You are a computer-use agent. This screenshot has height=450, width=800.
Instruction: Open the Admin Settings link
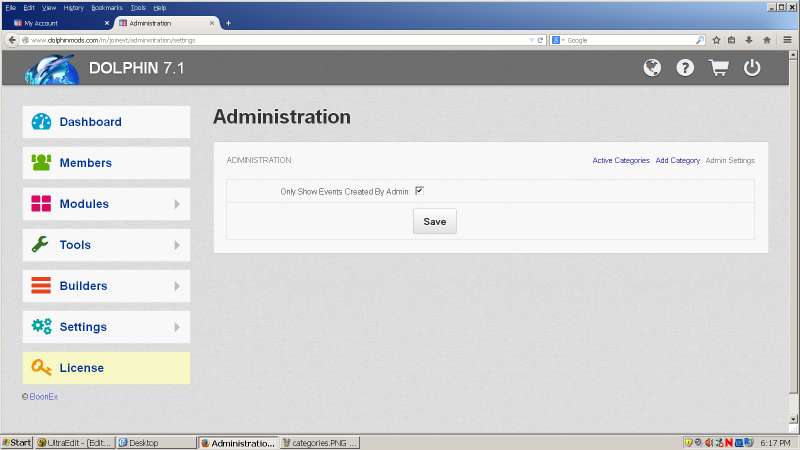coord(730,160)
